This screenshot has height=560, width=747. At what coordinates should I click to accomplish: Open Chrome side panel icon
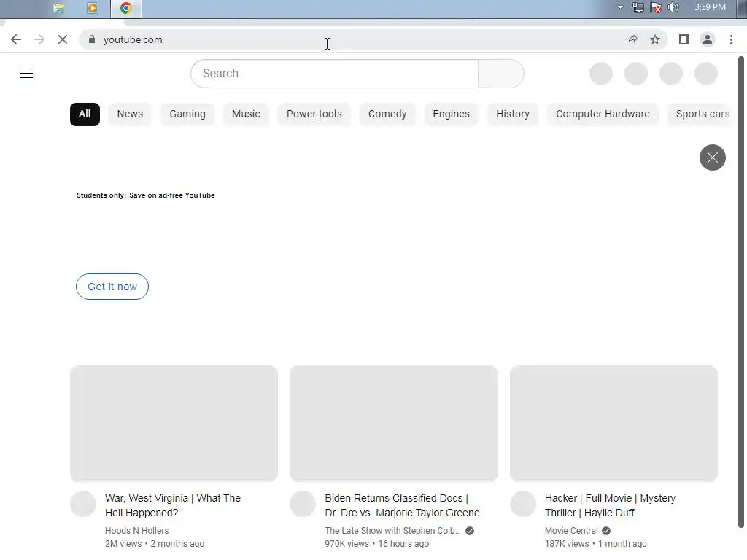tap(684, 39)
